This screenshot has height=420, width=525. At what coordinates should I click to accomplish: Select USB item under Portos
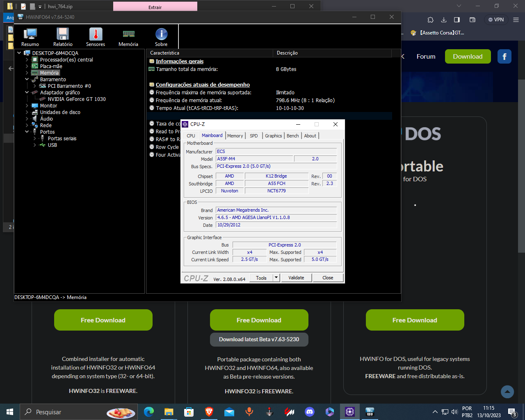click(x=52, y=145)
